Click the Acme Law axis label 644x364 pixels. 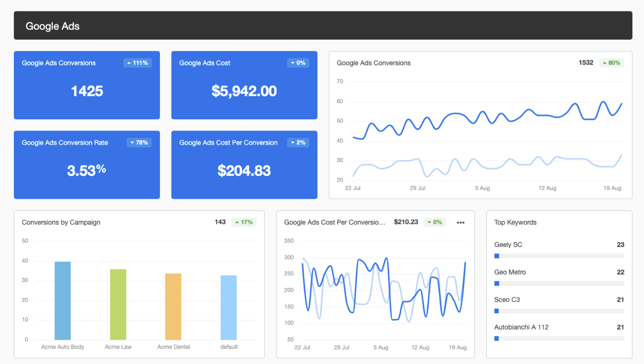coord(118,347)
